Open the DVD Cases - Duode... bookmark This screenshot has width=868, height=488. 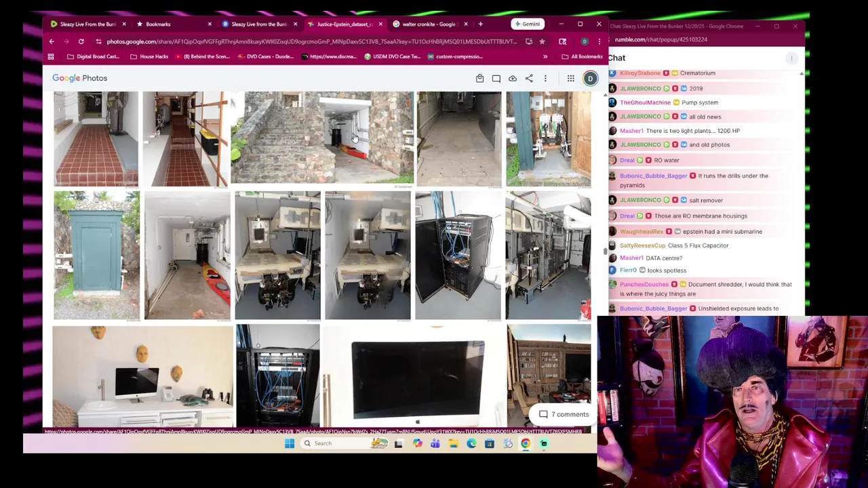266,57
